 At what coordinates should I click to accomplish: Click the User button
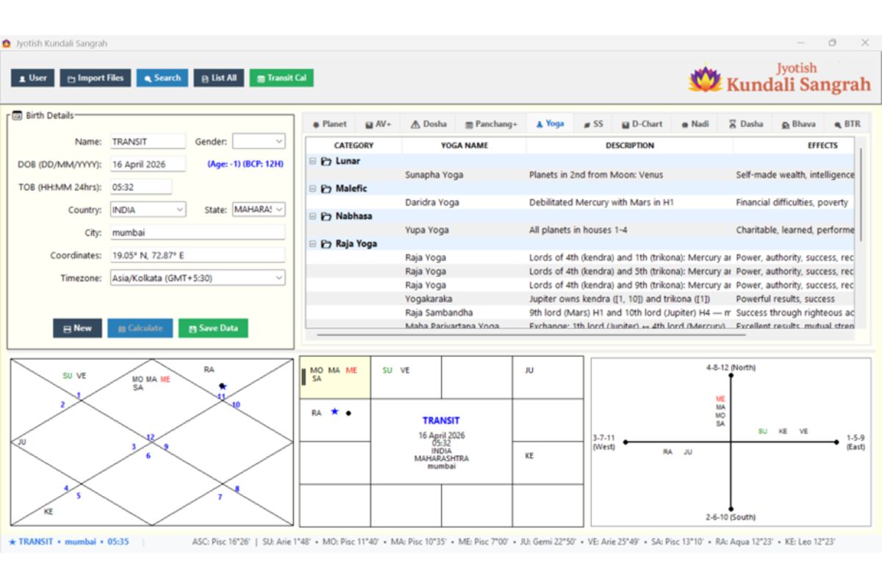[32, 78]
